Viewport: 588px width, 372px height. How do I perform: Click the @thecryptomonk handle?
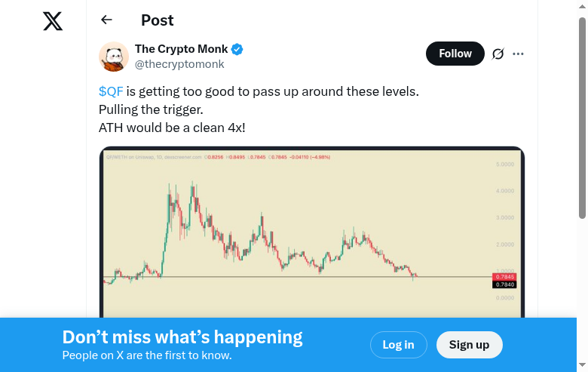179,64
